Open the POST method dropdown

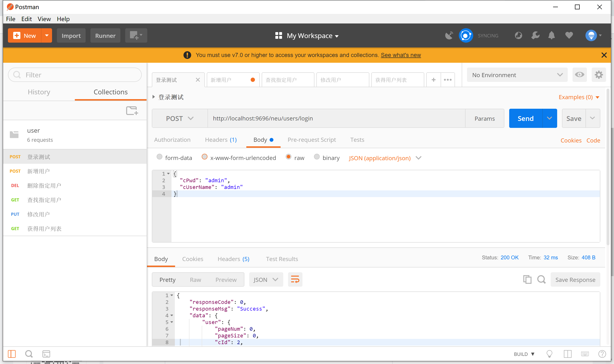point(180,119)
